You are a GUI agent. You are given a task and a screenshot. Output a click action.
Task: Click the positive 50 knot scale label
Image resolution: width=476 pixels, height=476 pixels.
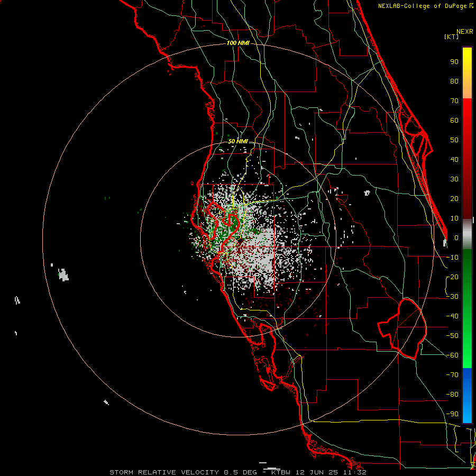tap(454, 140)
